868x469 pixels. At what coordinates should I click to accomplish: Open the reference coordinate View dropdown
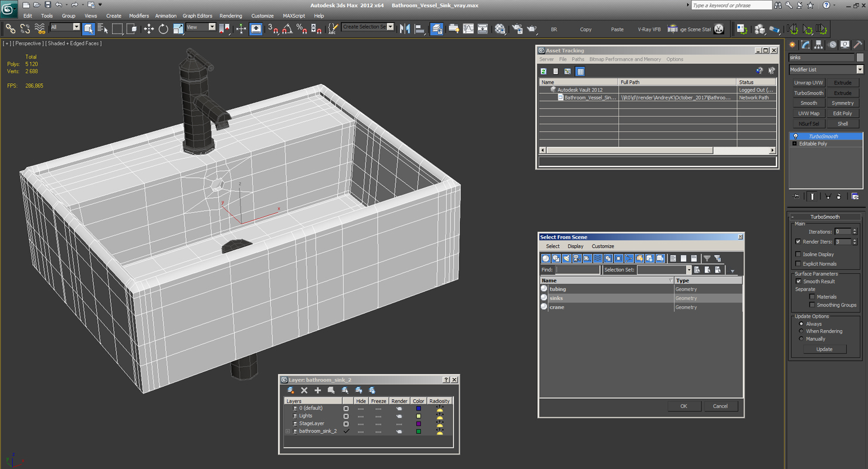coord(201,27)
